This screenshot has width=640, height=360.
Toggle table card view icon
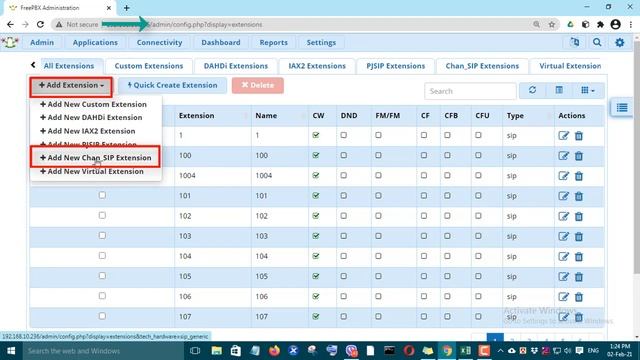559,90
